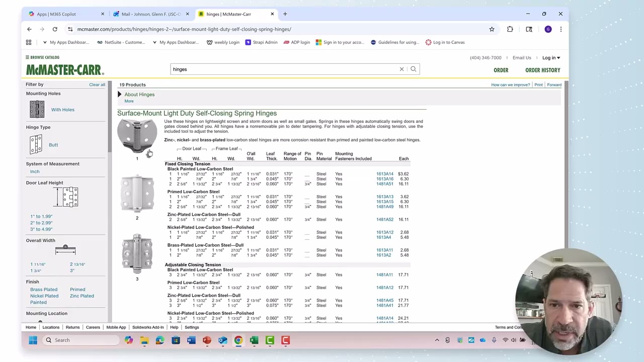Click the browser address bar URL
The height and width of the screenshot is (362, 644).
click(184, 29)
